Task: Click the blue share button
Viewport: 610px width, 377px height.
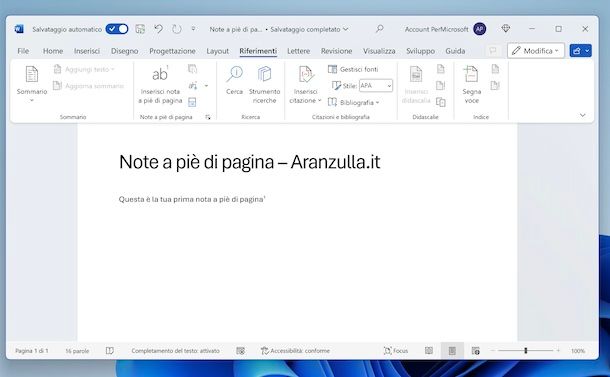Action: (x=580, y=51)
